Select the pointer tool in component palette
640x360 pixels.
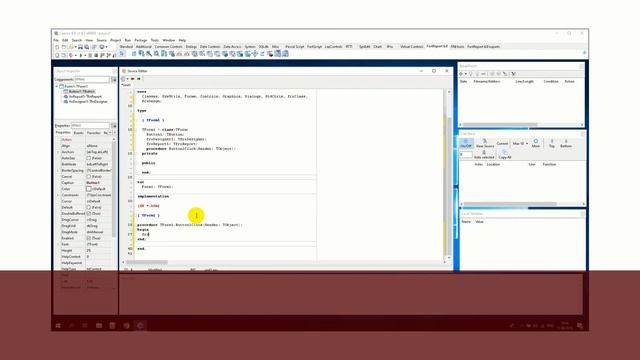click(x=122, y=53)
